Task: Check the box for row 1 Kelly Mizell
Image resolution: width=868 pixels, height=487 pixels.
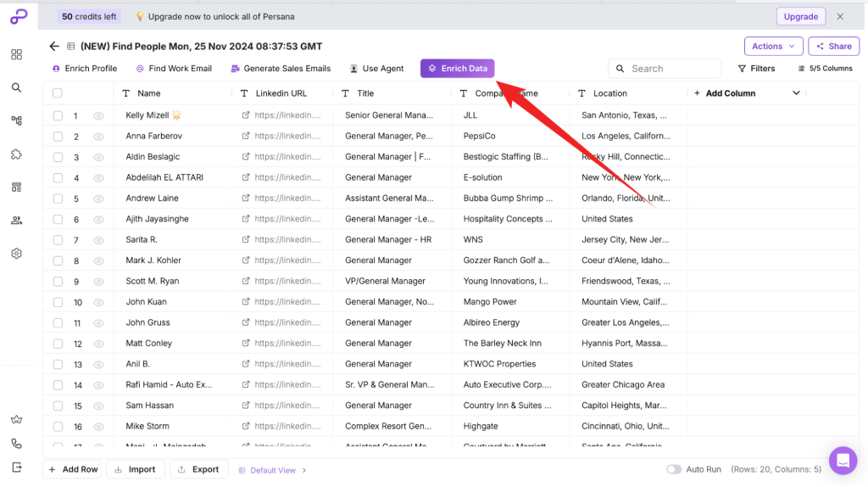Action: pos(58,115)
